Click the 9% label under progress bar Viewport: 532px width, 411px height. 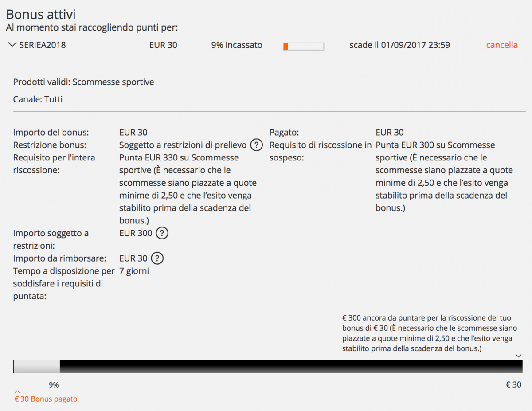54,385
